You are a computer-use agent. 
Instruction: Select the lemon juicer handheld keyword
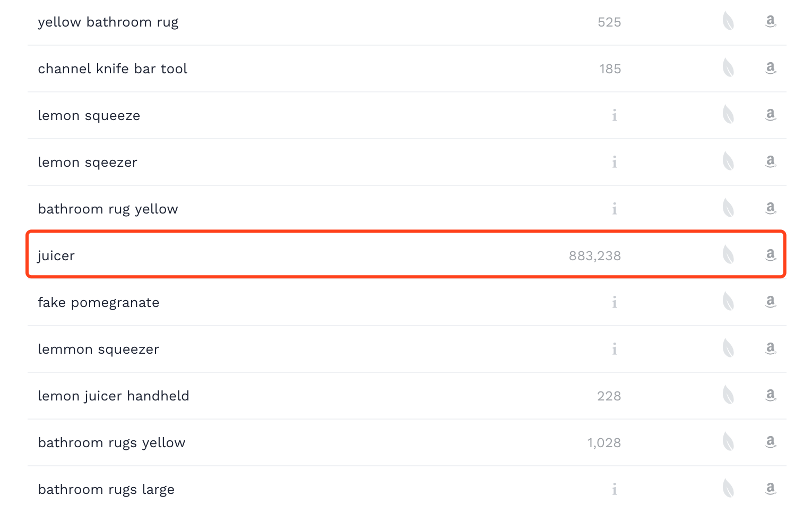pos(114,396)
